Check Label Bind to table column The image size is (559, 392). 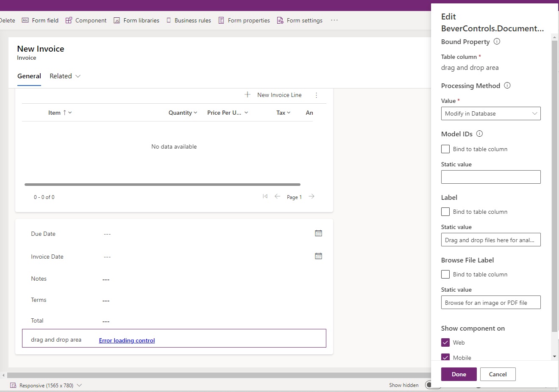coord(445,212)
